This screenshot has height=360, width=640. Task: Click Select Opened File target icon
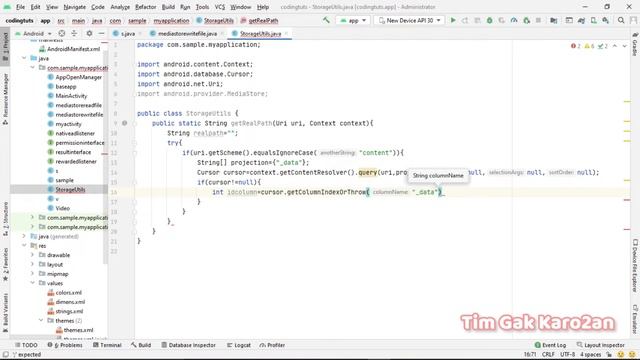(62, 33)
